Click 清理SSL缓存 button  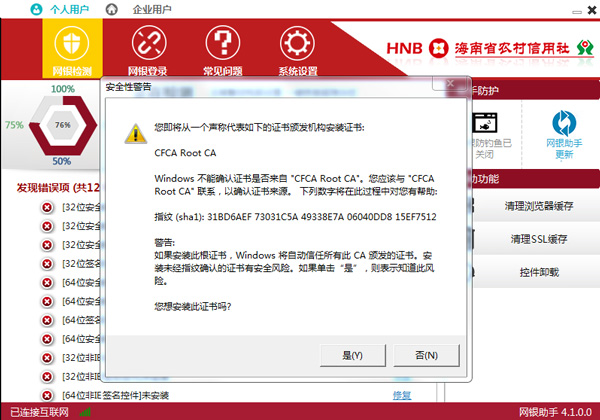pos(538,239)
